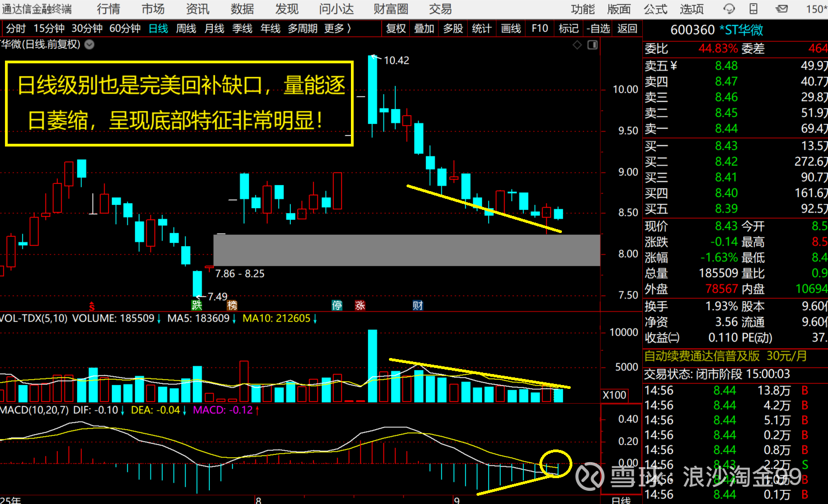The image size is (828, 504).
Task: Click the 买一 bid price 8.43
Action: pos(726,145)
